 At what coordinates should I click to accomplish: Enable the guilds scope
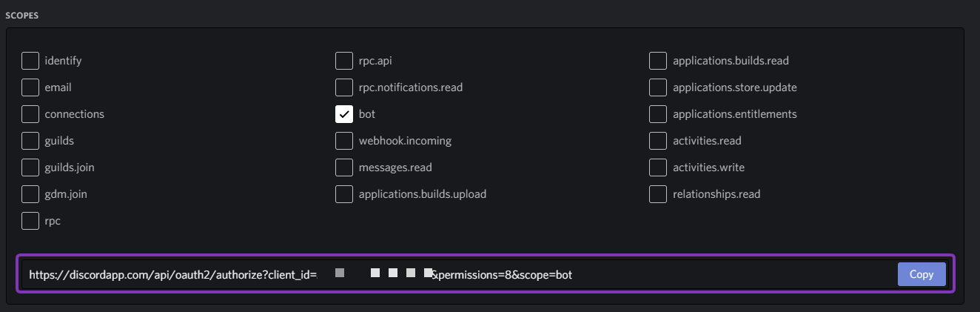tap(30, 141)
